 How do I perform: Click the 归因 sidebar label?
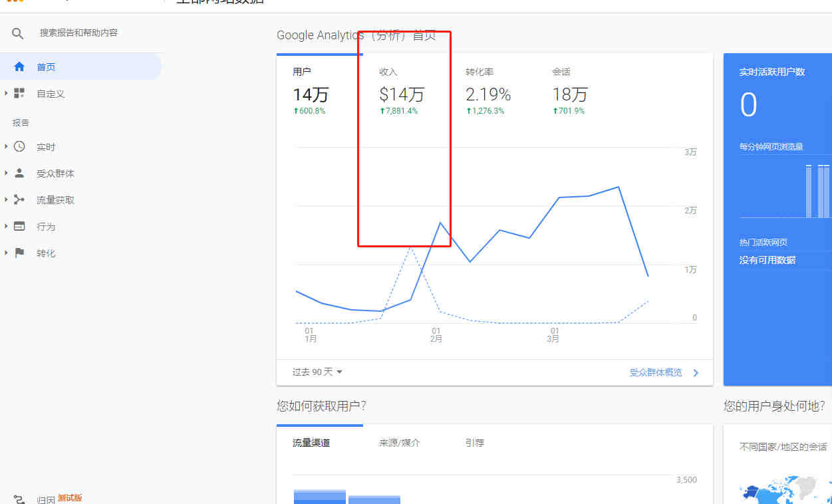(x=45, y=500)
